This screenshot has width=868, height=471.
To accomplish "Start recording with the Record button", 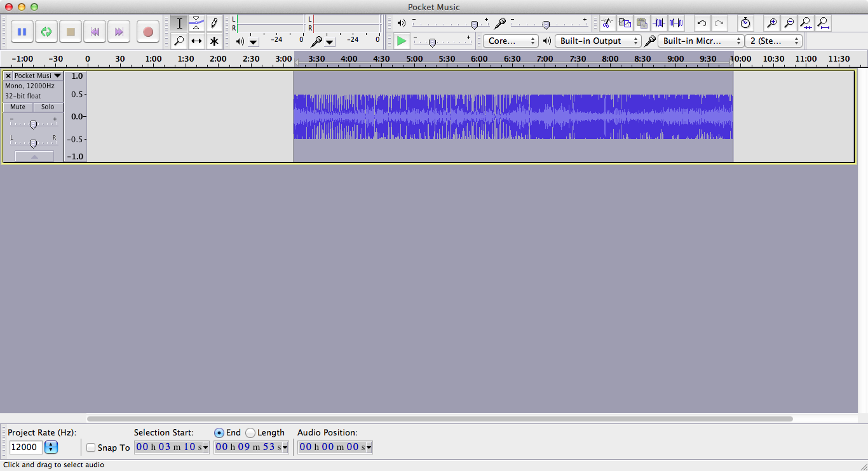I will pyautogui.click(x=147, y=31).
